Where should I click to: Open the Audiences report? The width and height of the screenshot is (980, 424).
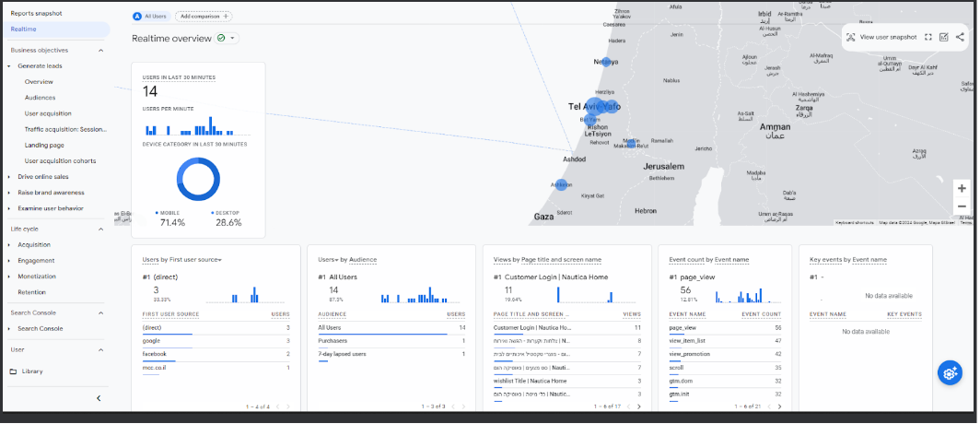pos(40,98)
